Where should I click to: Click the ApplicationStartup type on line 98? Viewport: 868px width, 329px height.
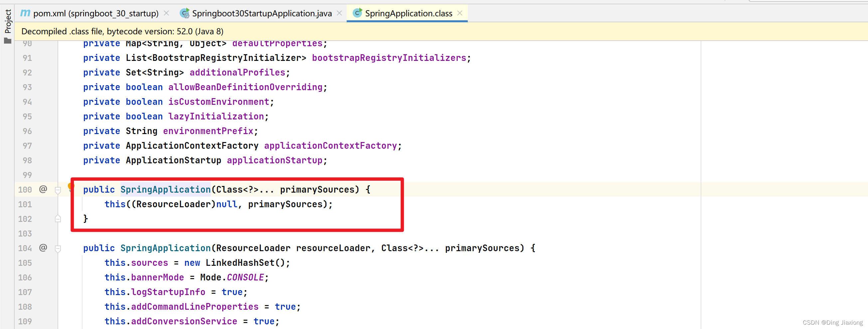click(x=174, y=160)
